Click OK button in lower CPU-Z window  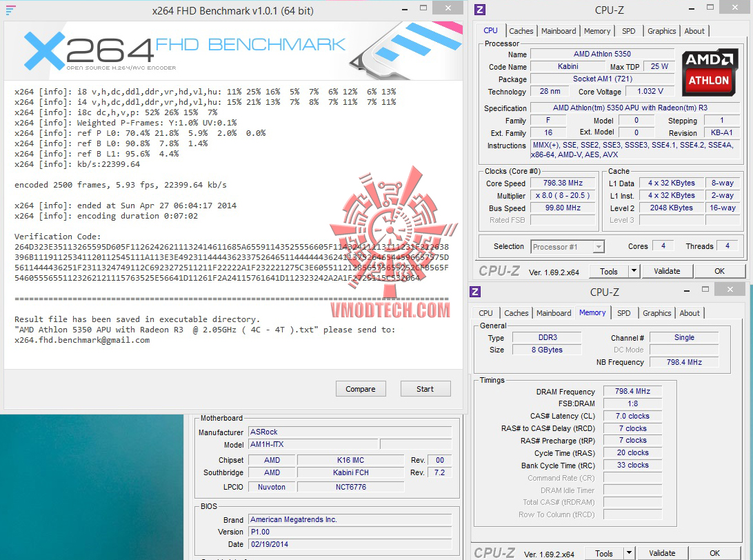[x=714, y=553]
